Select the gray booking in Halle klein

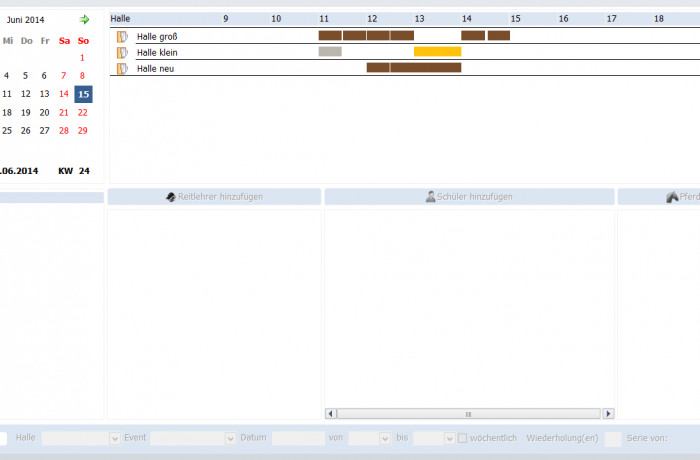click(330, 51)
